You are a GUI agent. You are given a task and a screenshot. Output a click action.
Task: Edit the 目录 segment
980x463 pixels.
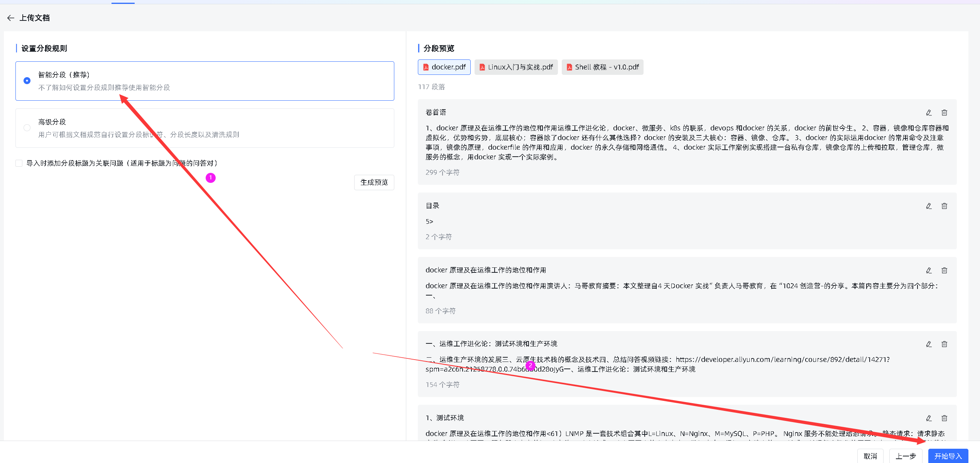(929, 206)
